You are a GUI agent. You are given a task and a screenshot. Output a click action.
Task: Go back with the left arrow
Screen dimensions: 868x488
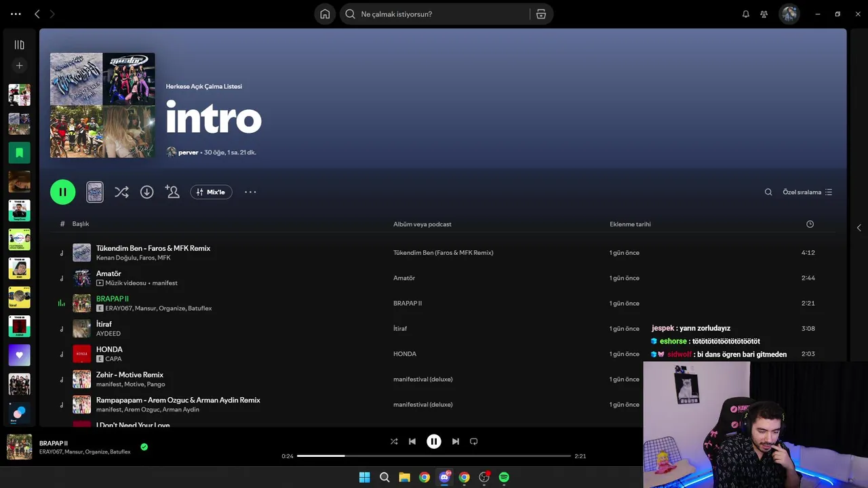coord(37,14)
